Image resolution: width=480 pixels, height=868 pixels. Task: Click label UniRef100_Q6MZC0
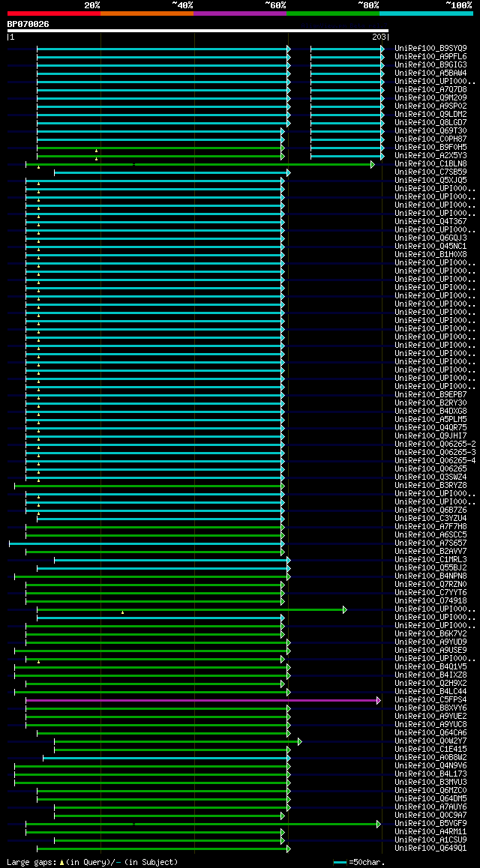[x=430, y=791]
